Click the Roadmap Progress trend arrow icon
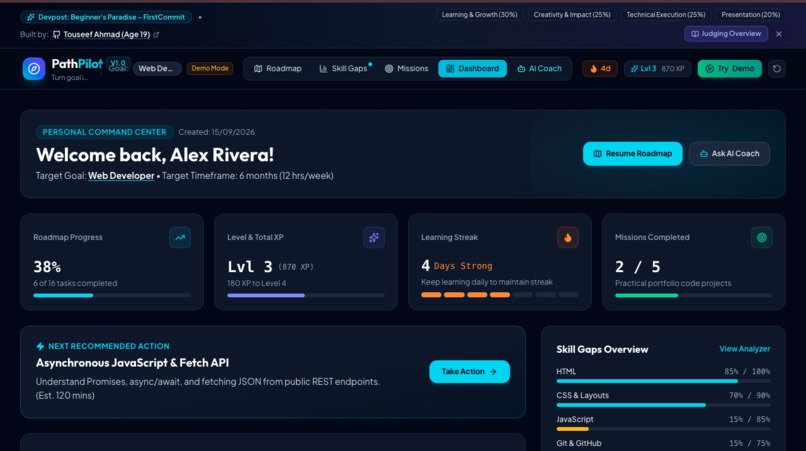Viewport: 806px width, 451px height. coord(180,238)
